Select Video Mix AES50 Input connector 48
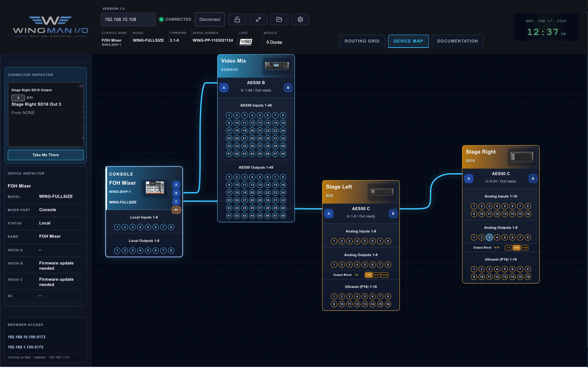The image size is (588, 368). [x=283, y=154]
